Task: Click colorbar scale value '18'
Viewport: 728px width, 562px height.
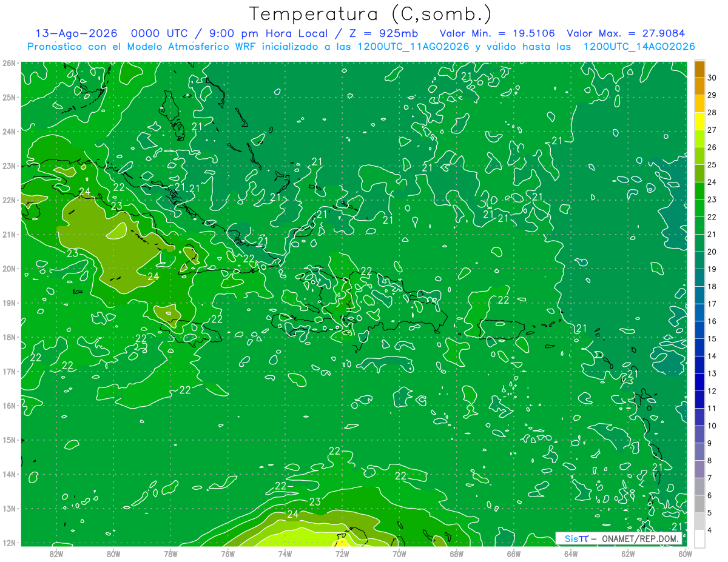Action: [x=712, y=287]
